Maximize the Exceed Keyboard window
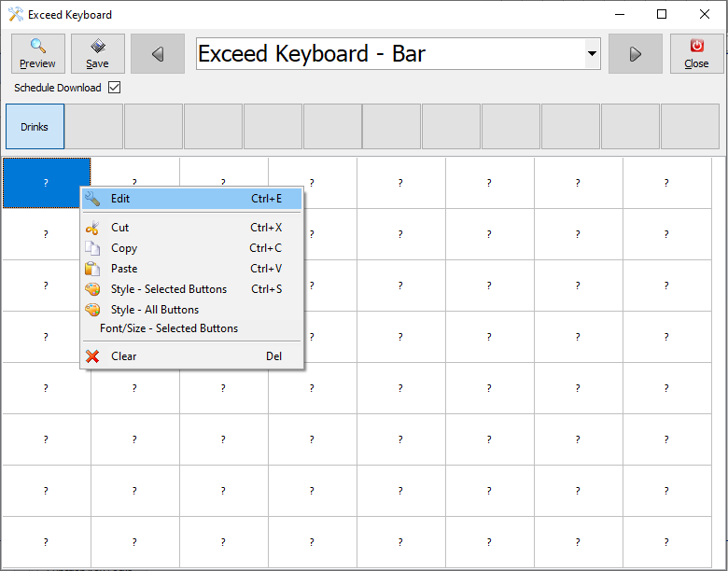 (662, 14)
